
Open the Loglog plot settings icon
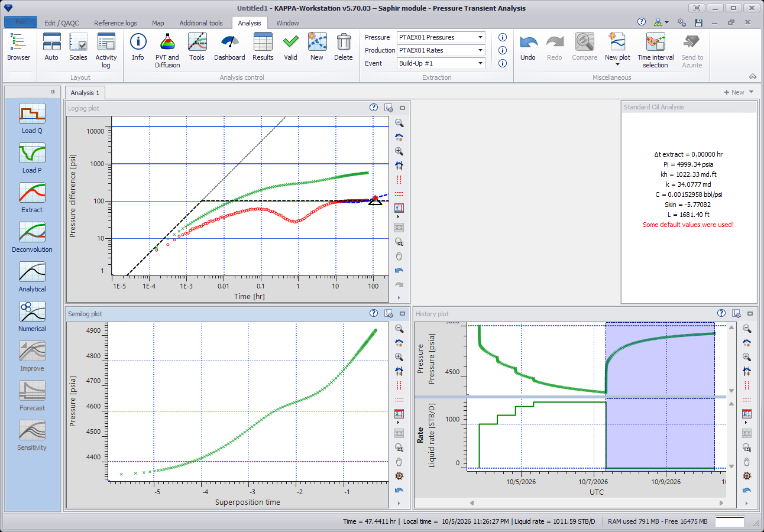click(389, 108)
